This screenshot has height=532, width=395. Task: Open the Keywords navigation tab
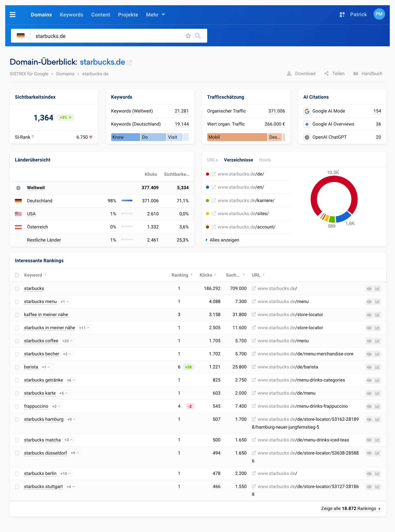(71, 15)
